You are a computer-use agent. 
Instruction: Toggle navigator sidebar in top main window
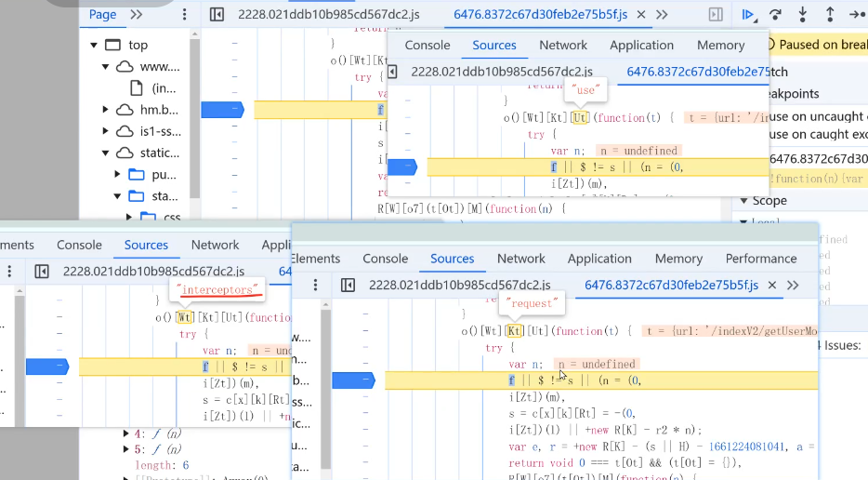(217, 14)
